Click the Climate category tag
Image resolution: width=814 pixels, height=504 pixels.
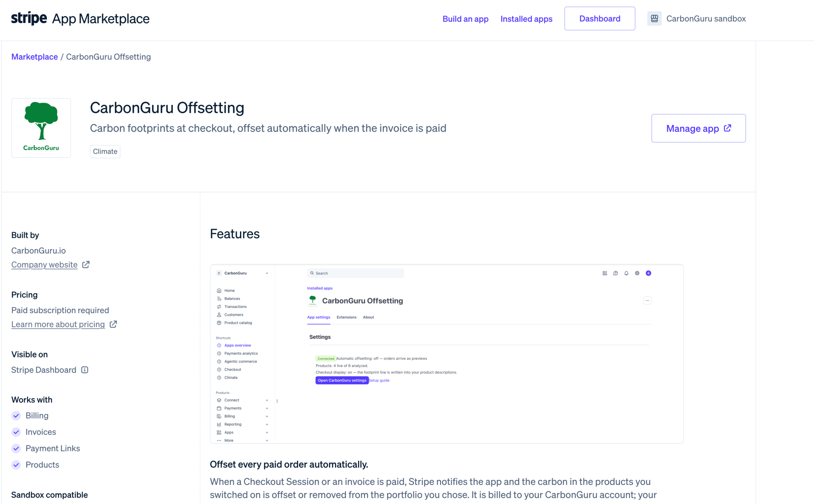(x=105, y=151)
